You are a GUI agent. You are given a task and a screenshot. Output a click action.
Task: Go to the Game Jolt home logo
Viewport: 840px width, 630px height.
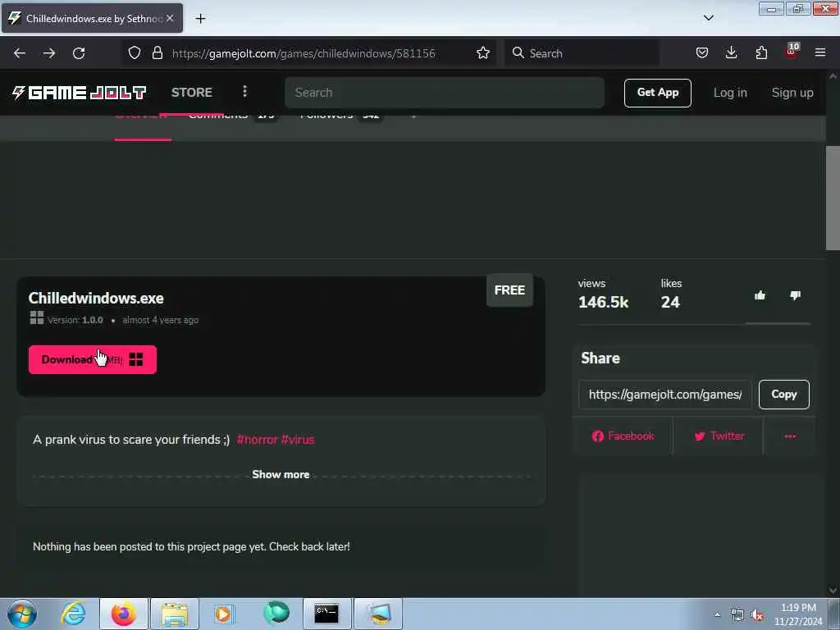point(80,93)
